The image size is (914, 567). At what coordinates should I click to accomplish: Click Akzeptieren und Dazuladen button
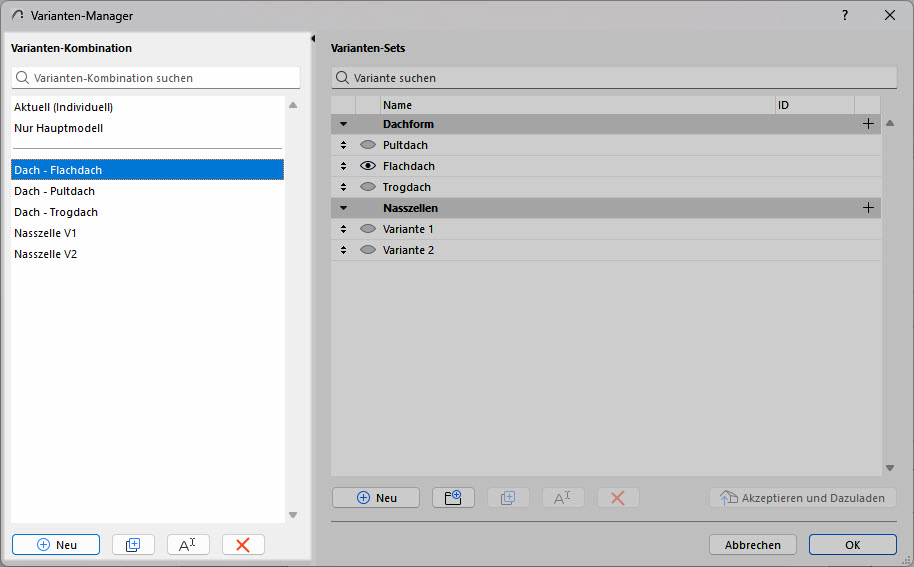coord(803,498)
